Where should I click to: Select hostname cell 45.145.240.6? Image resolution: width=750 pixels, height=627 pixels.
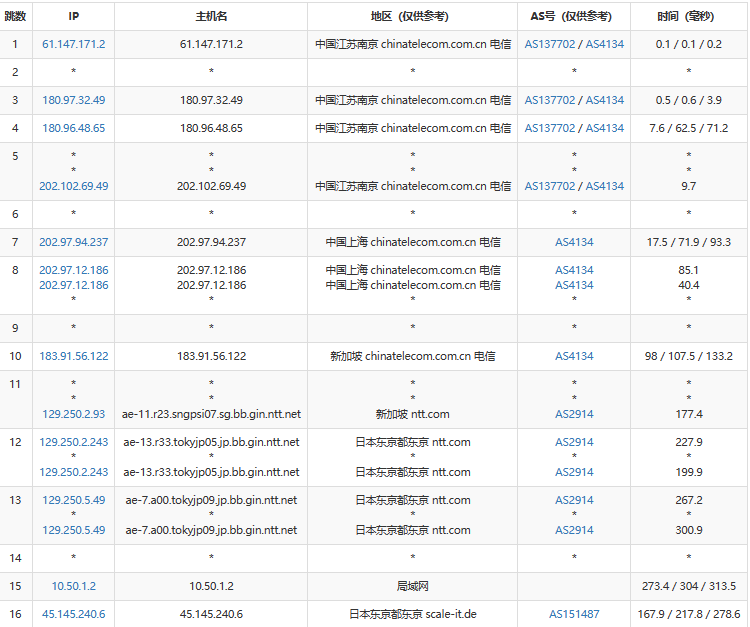211,614
